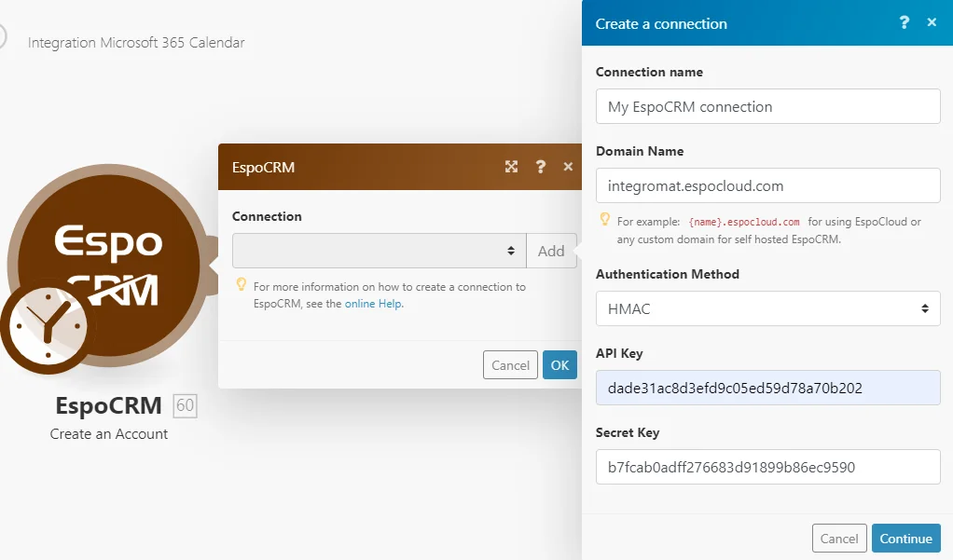Image resolution: width=953 pixels, height=560 pixels.
Task: Click into the Domain Name field
Action: [x=767, y=185]
